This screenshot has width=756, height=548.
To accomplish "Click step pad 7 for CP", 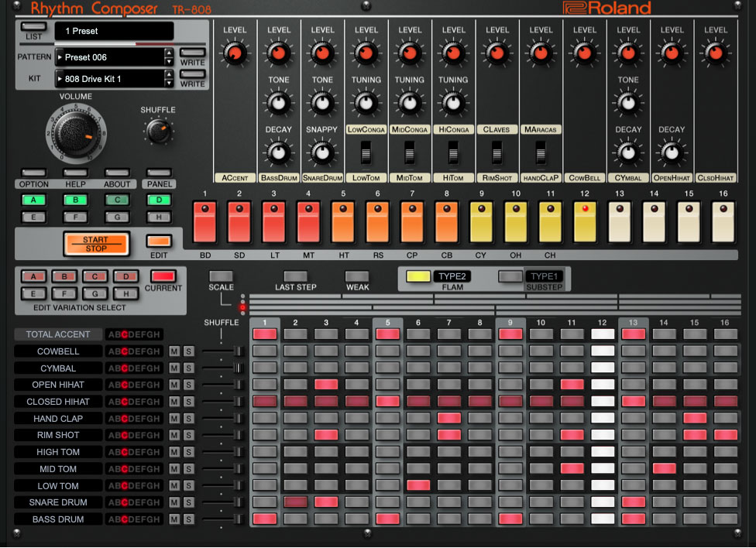I will pos(412,222).
